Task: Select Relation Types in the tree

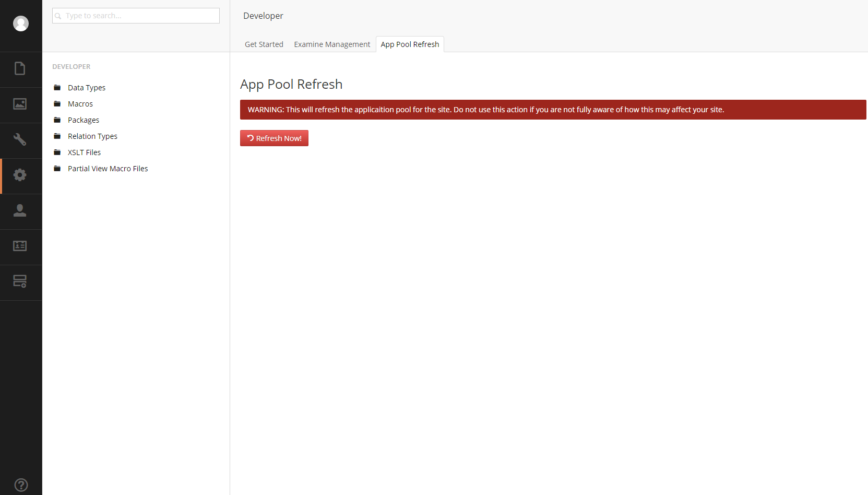Action: click(x=92, y=136)
